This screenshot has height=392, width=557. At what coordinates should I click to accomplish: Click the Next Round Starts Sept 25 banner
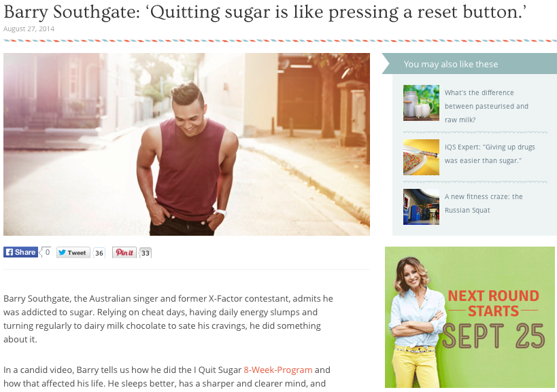[x=470, y=317]
